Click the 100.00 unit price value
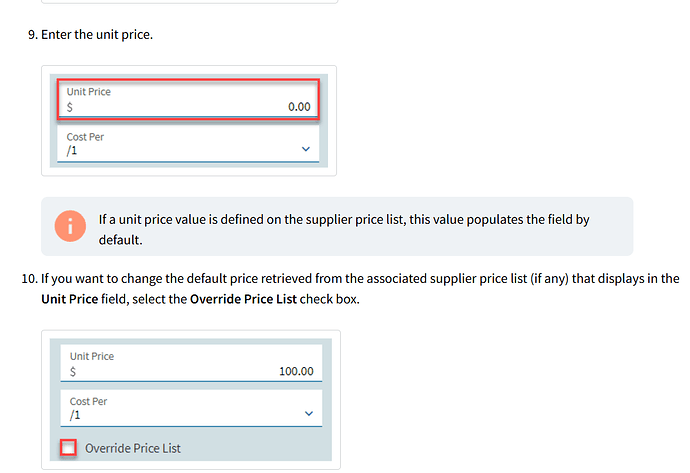Screen dimensions: 690x473 click(296, 371)
